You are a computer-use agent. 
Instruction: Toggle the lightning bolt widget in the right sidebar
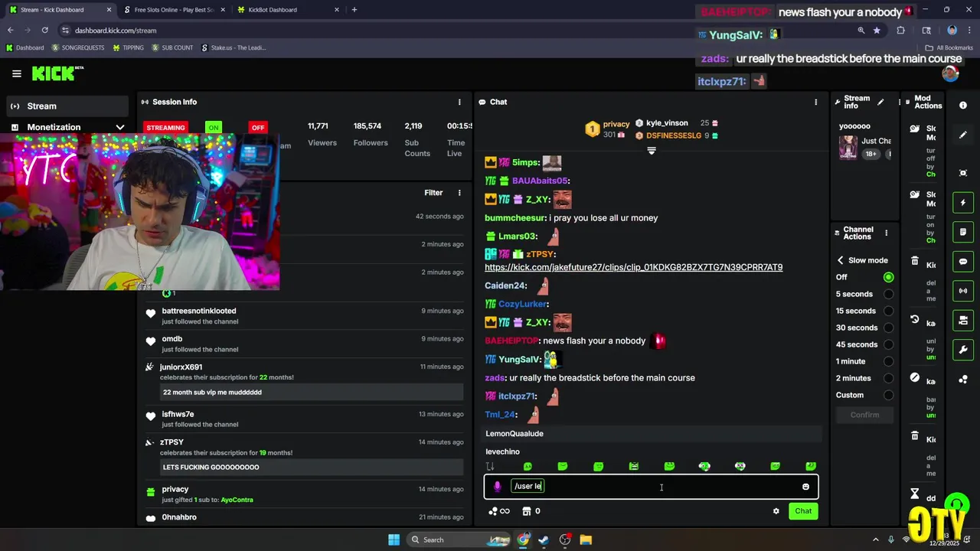point(963,203)
